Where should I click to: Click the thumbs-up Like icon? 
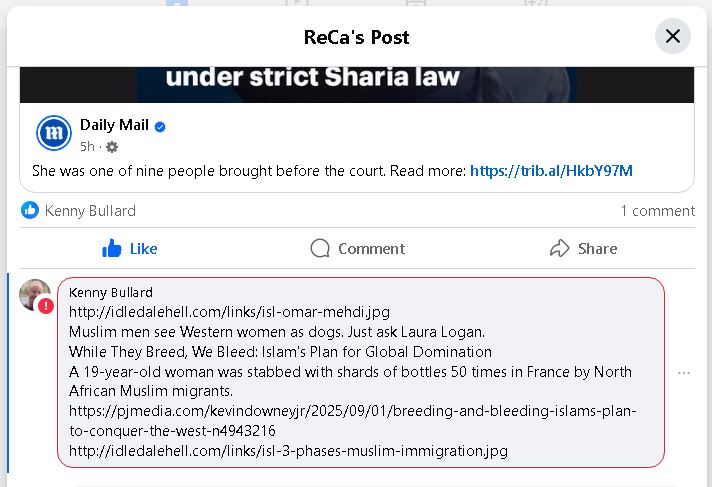112,248
